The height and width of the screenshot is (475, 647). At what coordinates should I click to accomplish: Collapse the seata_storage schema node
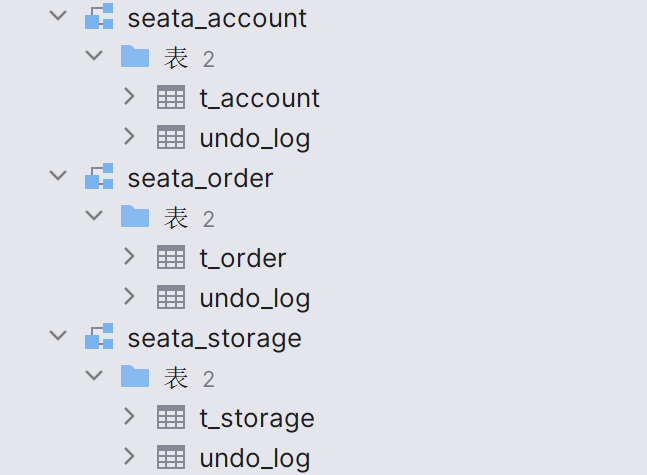pyautogui.click(x=57, y=337)
